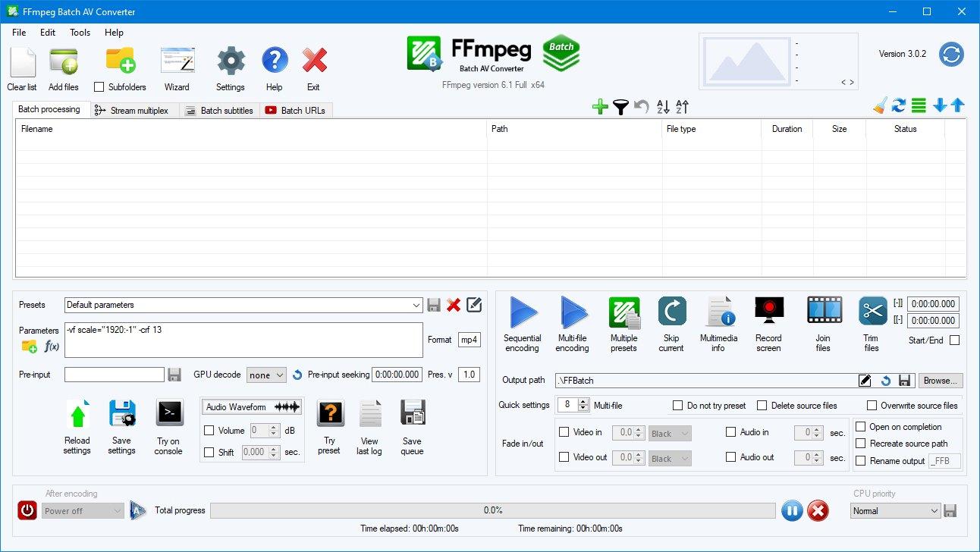Move item up with blue arrow
This screenshot has width=980, height=552.
pos(958,106)
